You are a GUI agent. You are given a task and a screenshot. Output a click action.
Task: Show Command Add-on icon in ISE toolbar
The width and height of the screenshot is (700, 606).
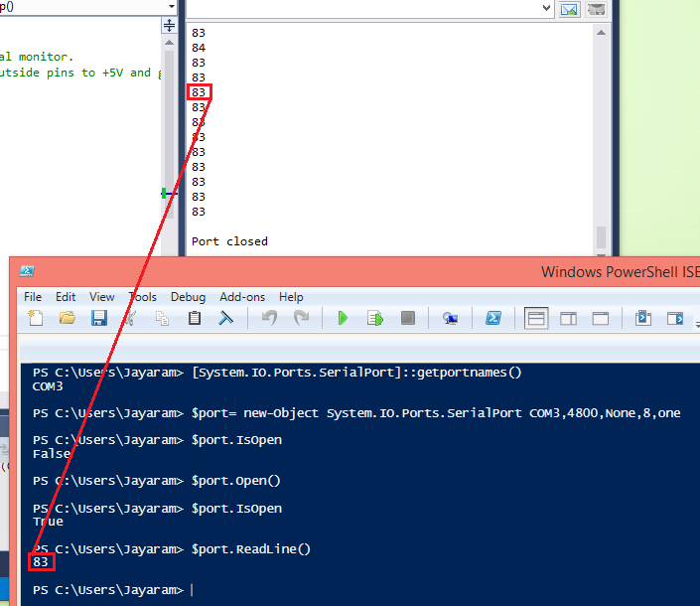pos(675,318)
